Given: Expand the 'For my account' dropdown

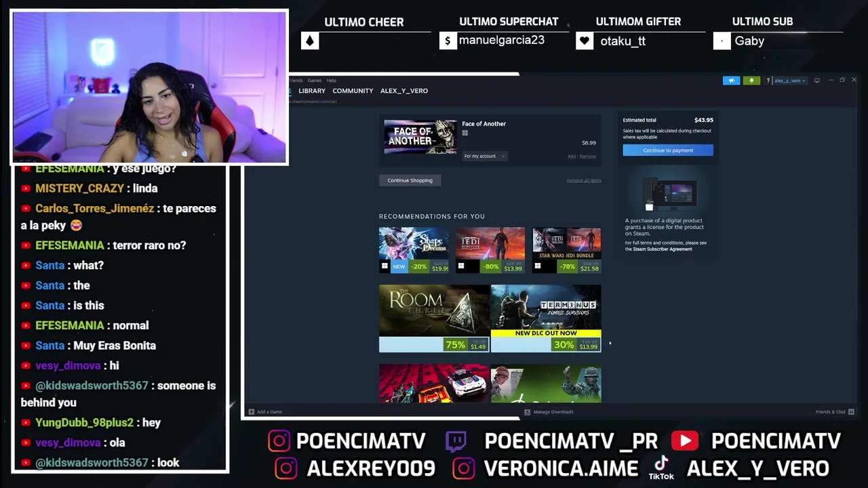Looking at the screenshot, I should coord(484,157).
